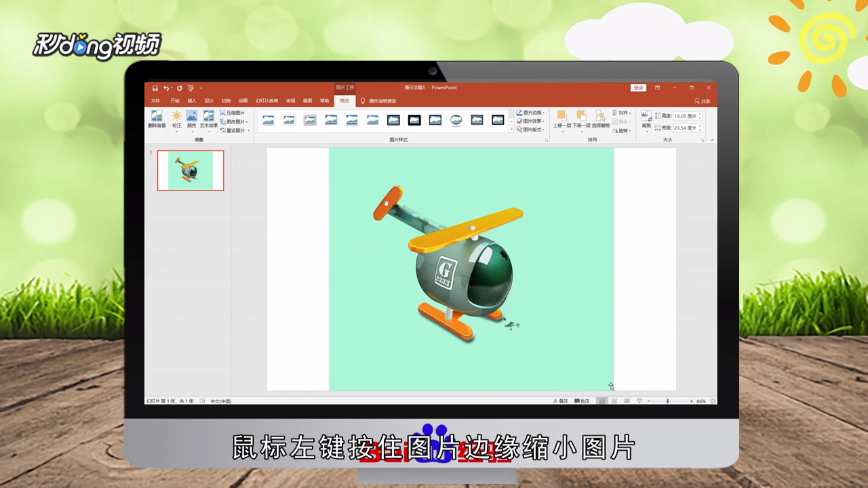This screenshot has width=868, height=488.
Task: Open Rotate (旋转) dropdown
Action: (622, 131)
